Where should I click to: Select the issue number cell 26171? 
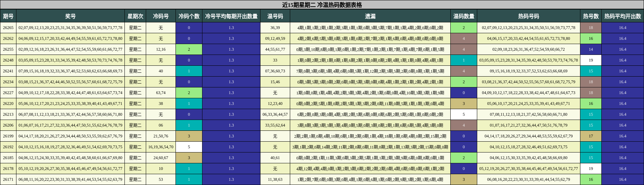pyautogui.click(x=8, y=179)
